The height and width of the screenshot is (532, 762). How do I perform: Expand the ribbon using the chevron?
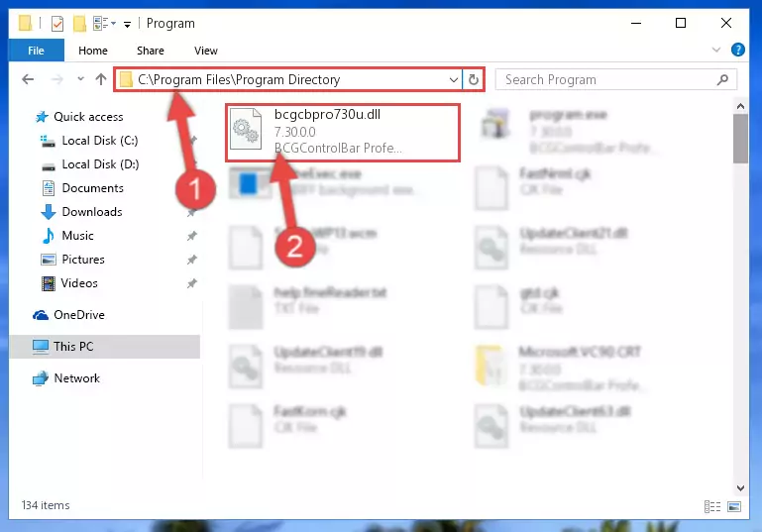point(715,50)
